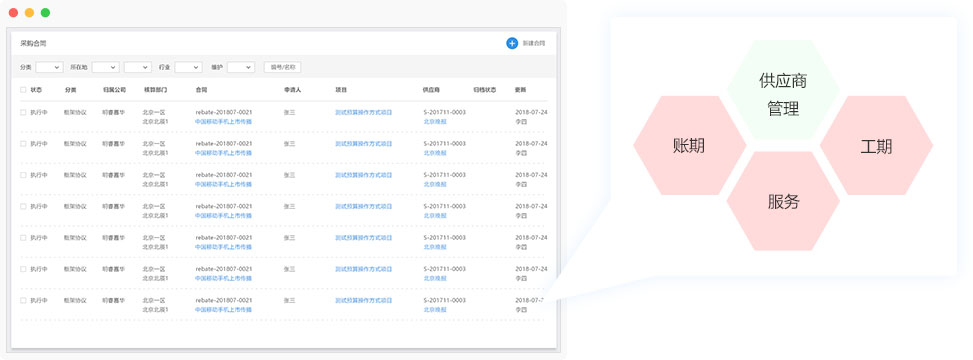Click the 采购合同 page title

tap(34, 43)
